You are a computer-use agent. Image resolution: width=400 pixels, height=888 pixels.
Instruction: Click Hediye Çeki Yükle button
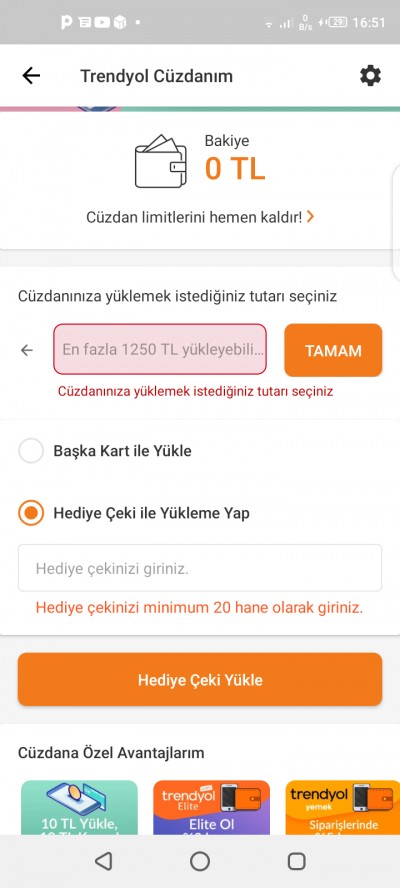coord(200,680)
